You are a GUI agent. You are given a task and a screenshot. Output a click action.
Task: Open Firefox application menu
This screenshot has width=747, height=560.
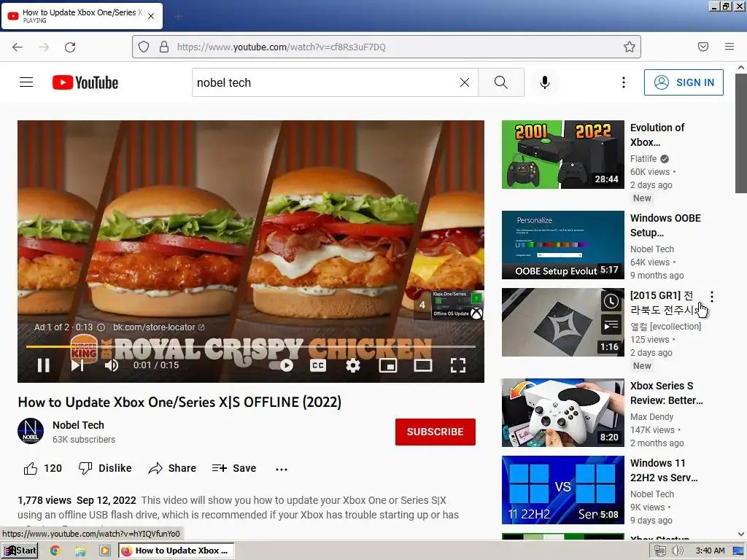(x=729, y=47)
